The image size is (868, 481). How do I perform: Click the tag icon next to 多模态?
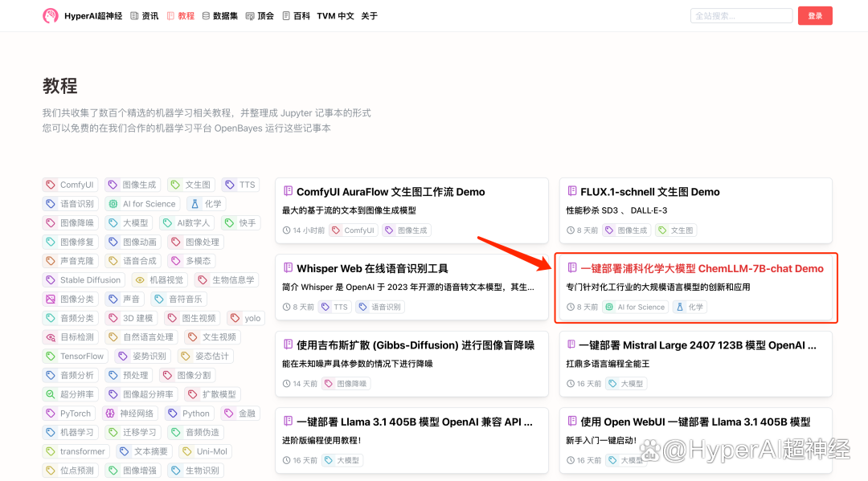tap(175, 261)
